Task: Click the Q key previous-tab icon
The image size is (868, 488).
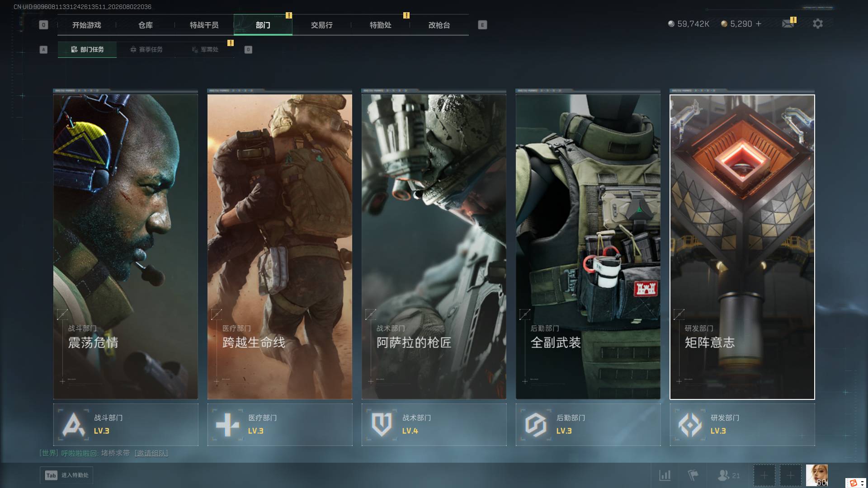Action: (x=43, y=25)
